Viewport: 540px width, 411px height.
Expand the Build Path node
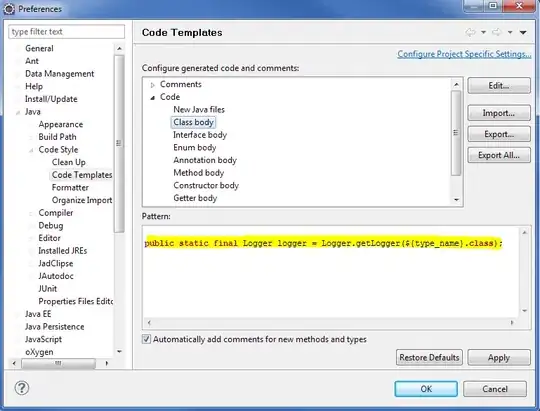(31, 137)
